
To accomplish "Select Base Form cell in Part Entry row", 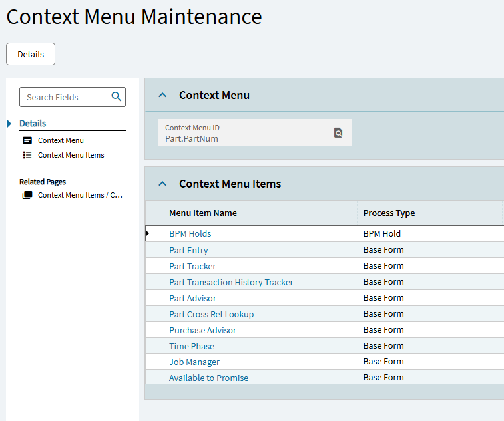I will click(x=430, y=250).
